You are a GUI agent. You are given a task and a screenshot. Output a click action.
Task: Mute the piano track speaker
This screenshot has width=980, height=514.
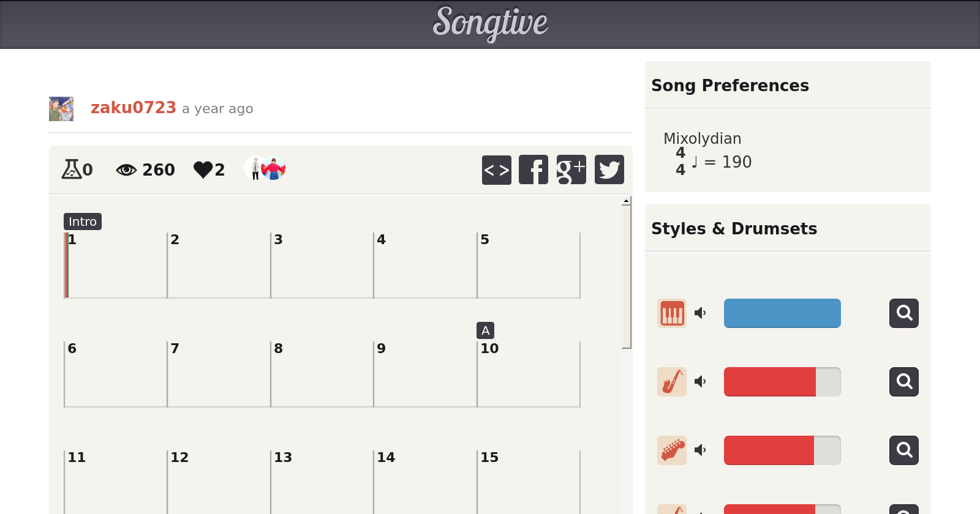pos(700,313)
